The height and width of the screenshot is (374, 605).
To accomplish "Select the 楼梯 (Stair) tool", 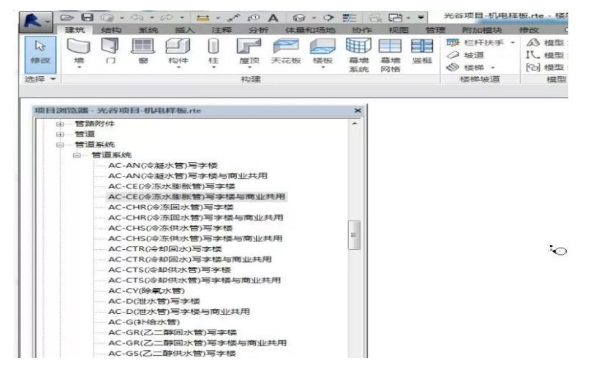I will [465, 68].
